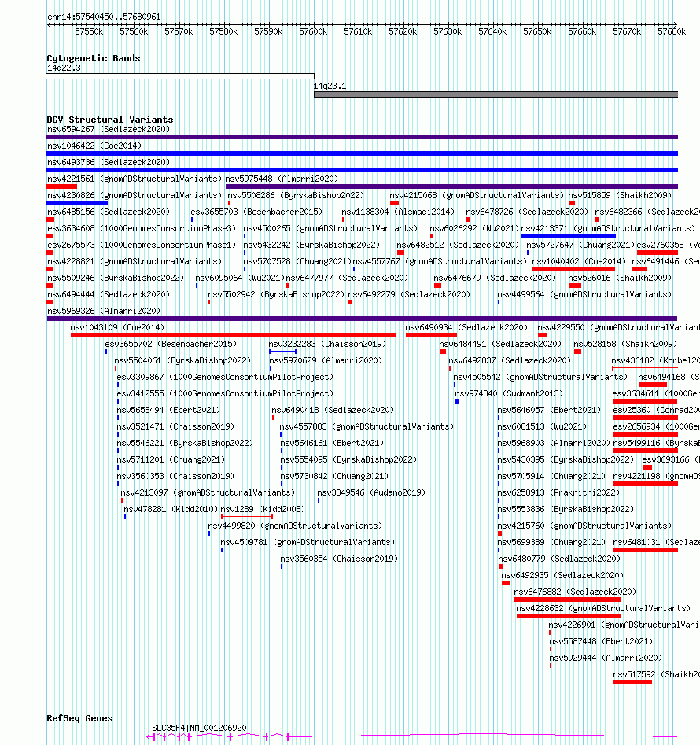Open nsv5504061 (ByrskaBishop2022) label
Viewport: 700px width, 745px height.
[182, 360]
